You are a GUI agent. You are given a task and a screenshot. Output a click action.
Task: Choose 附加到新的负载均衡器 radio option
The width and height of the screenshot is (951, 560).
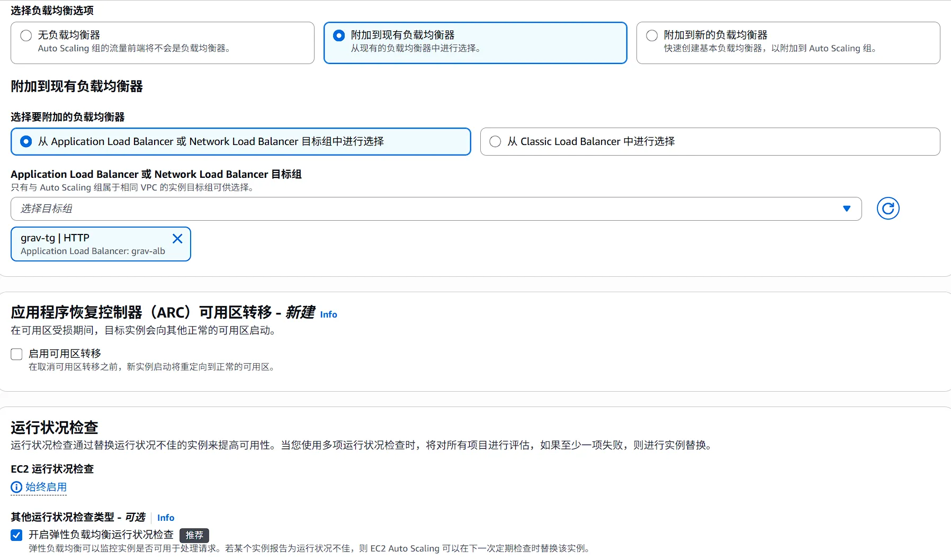pos(652,35)
